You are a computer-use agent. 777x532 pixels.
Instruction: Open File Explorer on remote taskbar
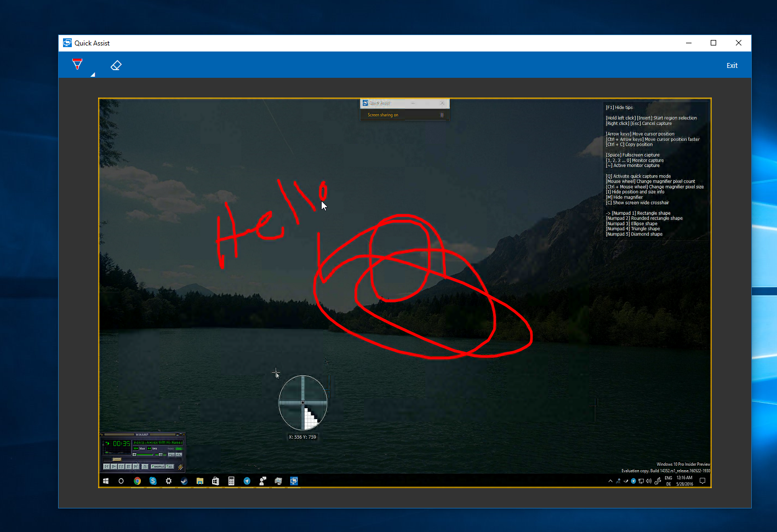click(200, 481)
